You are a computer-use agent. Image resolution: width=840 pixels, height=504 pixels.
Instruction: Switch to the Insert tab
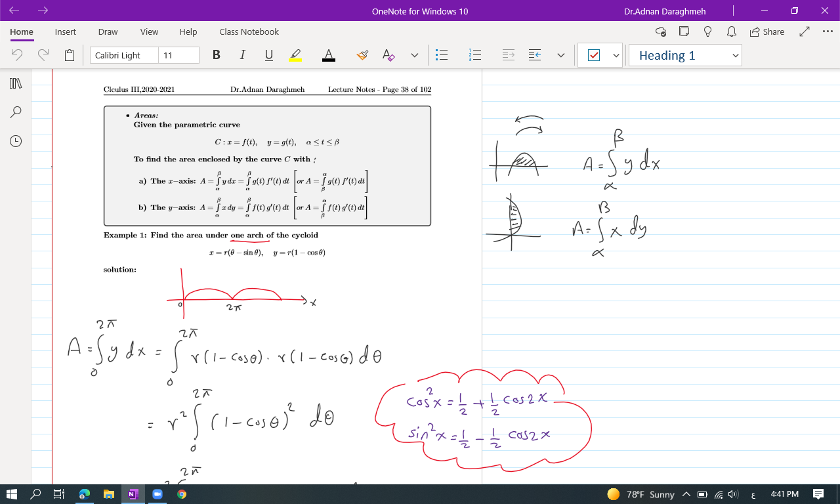pos(65,31)
